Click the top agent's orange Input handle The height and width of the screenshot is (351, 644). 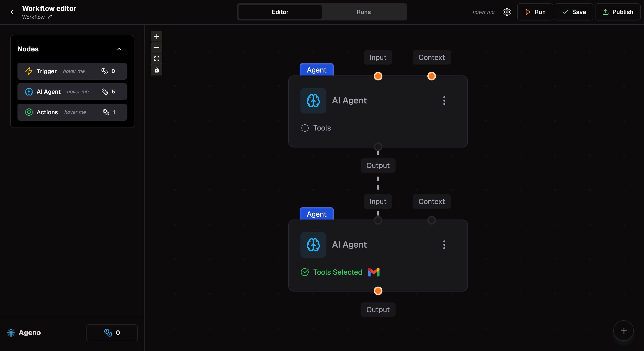coord(378,76)
